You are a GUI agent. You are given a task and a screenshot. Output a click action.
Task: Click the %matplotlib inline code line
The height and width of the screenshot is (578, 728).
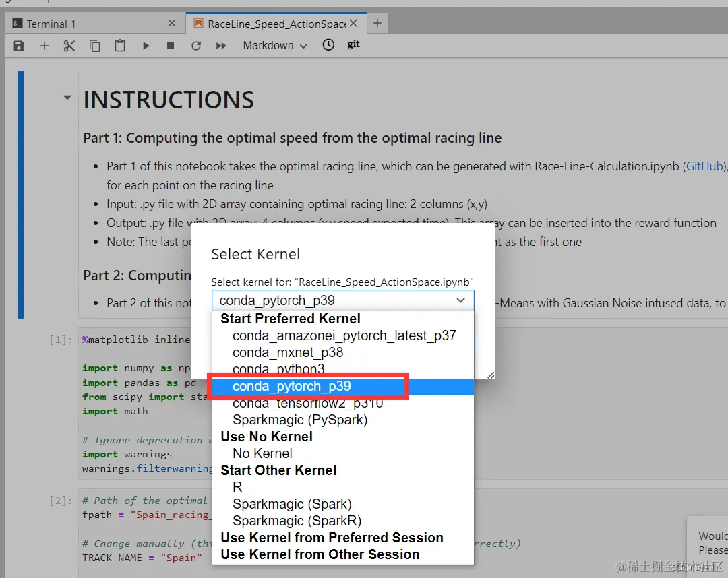tap(136, 340)
